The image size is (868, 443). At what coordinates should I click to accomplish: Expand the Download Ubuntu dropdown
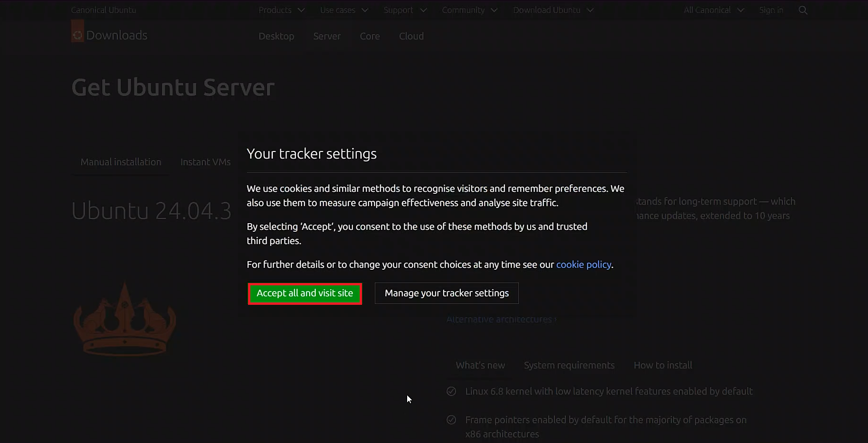(553, 10)
